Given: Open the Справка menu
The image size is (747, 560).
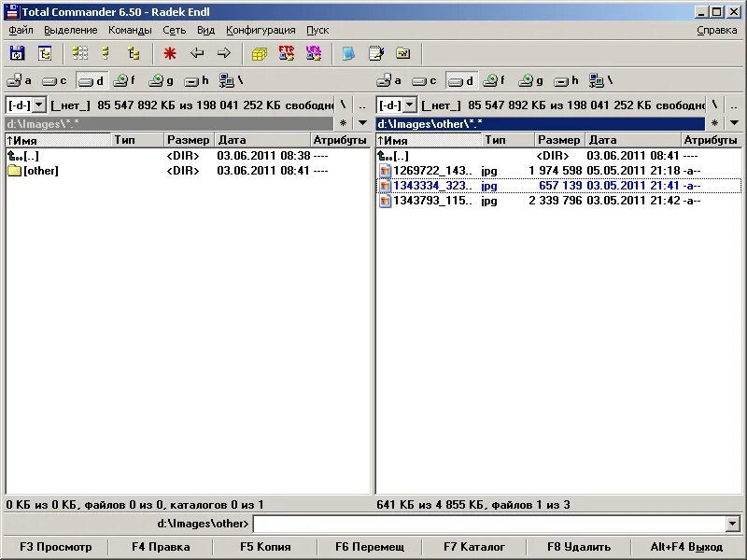Looking at the screenshot, I should [x=716, y=30].
